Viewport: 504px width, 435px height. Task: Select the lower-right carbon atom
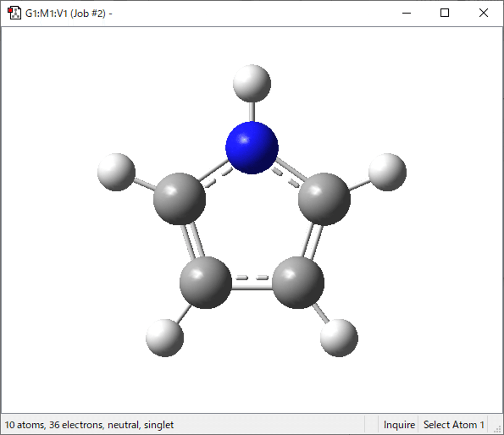[x=299, y=283]
